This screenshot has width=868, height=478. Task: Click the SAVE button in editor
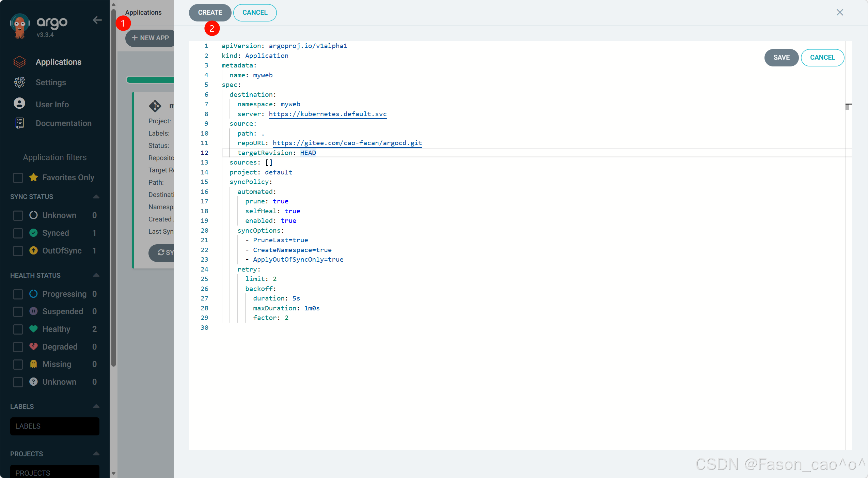(x=781, y=58)
